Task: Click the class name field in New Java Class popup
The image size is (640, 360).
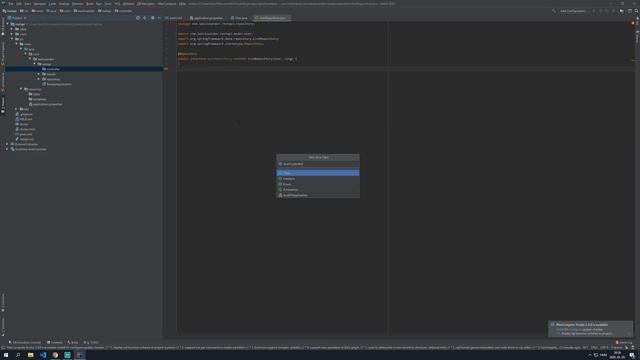Action: click(x=318, y=164)
